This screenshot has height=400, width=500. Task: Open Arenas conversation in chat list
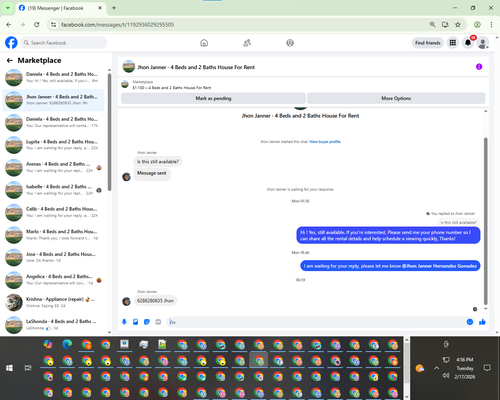(53, 167)
